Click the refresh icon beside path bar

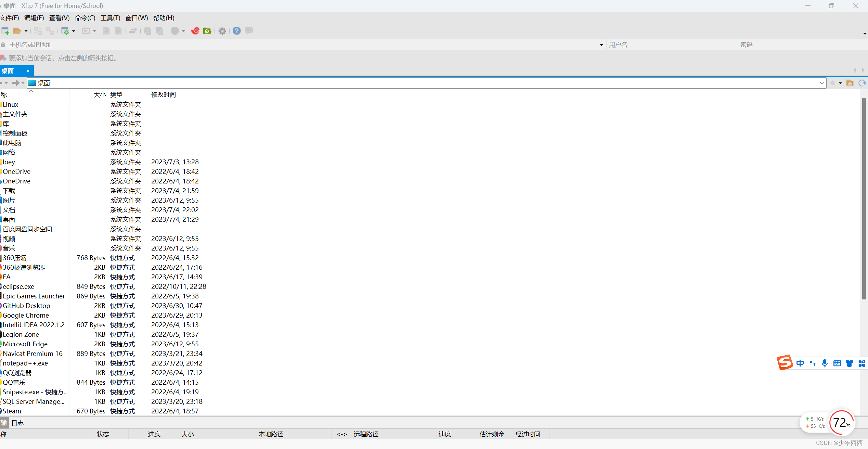pyautogui.click(x=862, y=83)
